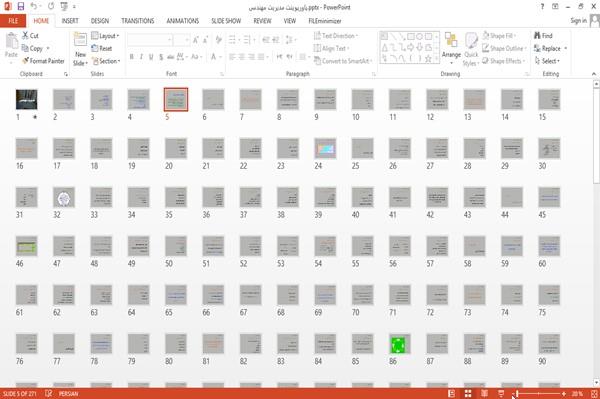Open the FILEminimizer tab
This screenshot has width=600, height=399.
coord(325,21)
